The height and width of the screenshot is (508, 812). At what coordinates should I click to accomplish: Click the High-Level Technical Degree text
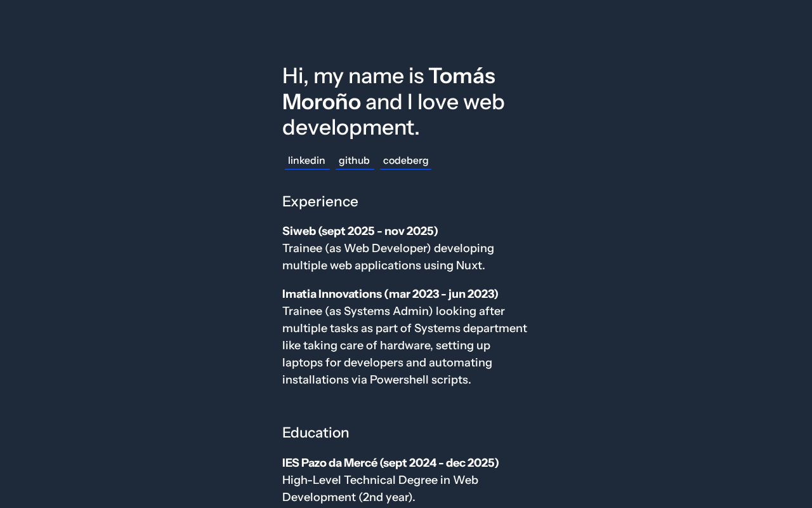tap(366, 480)
